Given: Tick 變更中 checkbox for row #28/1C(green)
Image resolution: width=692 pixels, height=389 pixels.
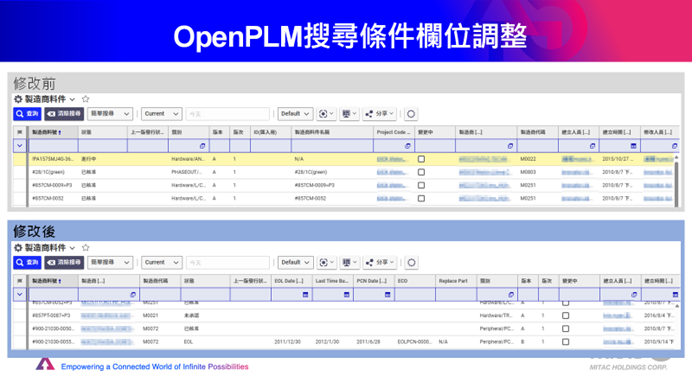Looking at the screenshot, I should [x=421, y=172].
